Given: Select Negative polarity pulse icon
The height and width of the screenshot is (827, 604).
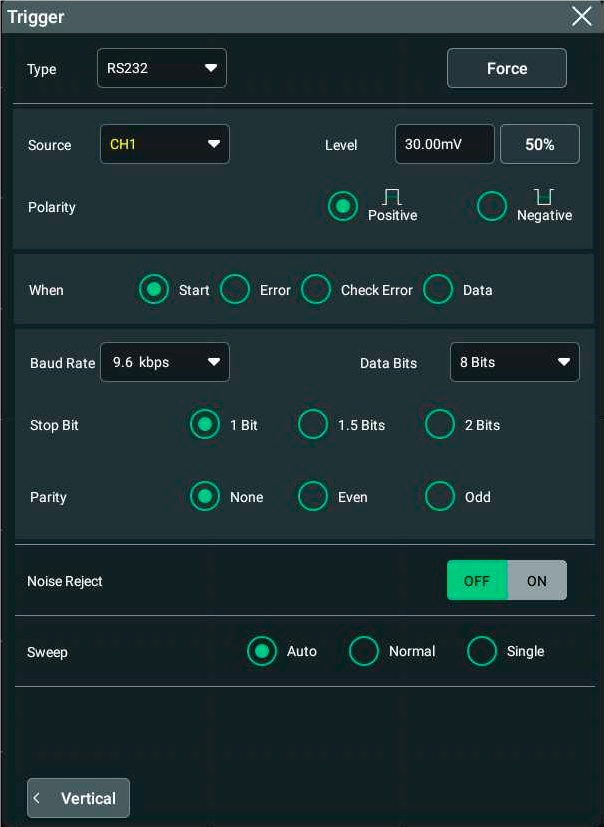Looking at the screenshot, I should [x=543, y=198].
